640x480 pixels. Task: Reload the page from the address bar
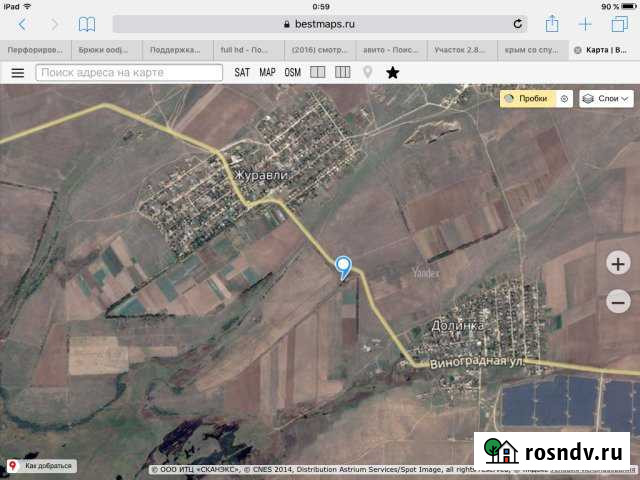coord(517,24)
